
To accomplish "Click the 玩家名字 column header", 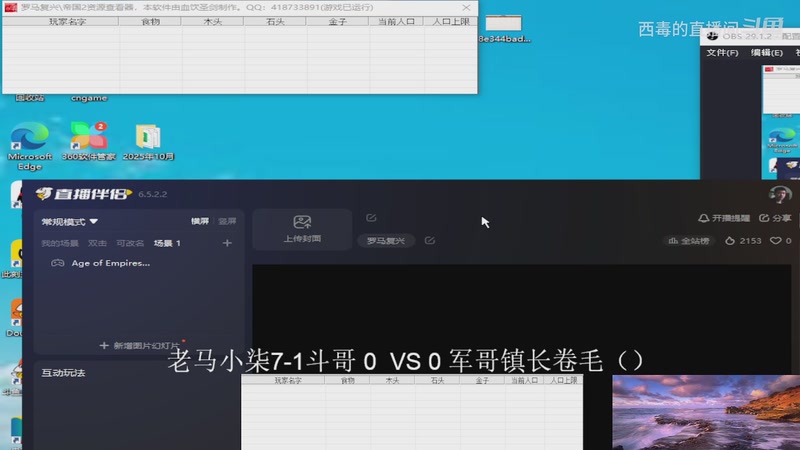I will (x=60, y=21).
